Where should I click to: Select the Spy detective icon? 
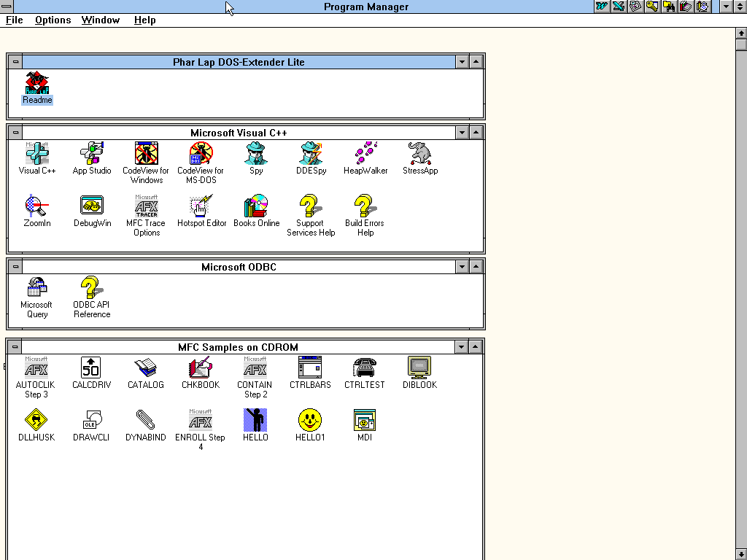[256, 153]
